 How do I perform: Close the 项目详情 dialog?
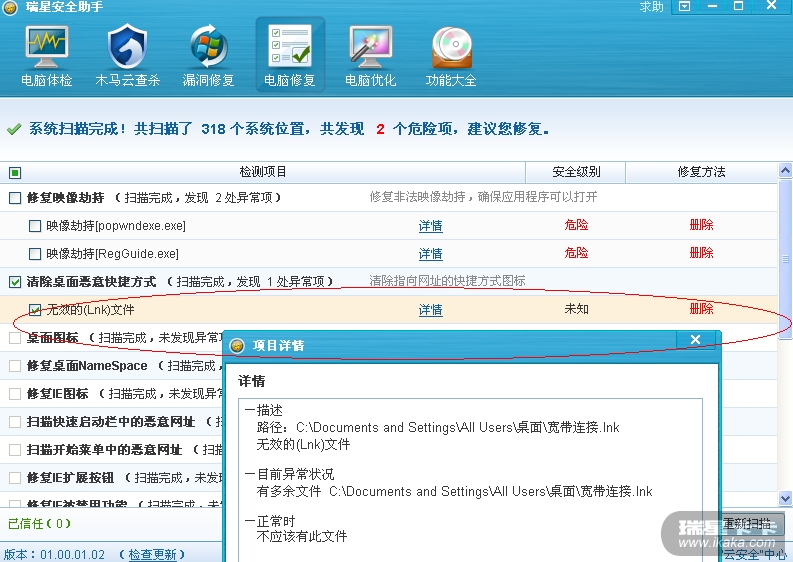click(696, 339)
